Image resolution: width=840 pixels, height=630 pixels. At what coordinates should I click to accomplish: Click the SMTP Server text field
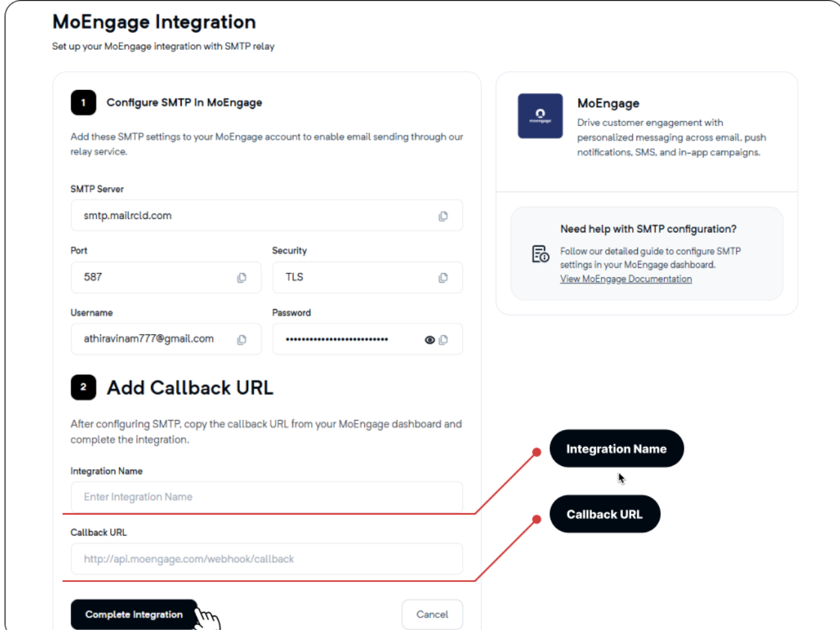tap(266, 215)
